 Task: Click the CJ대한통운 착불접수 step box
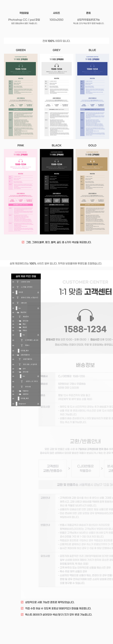pyautogui.click(x=85, y=468)
